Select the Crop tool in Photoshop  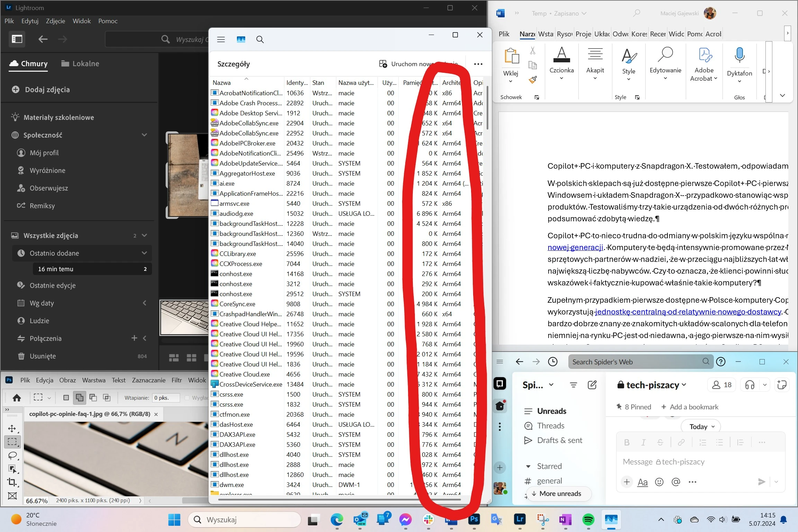(12, 482)
